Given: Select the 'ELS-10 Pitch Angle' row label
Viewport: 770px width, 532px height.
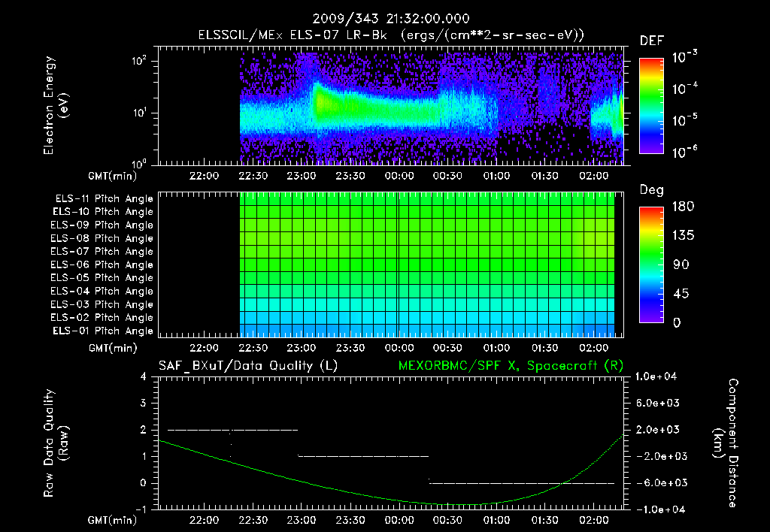Looking at the screenshot, I should [103, 212].
